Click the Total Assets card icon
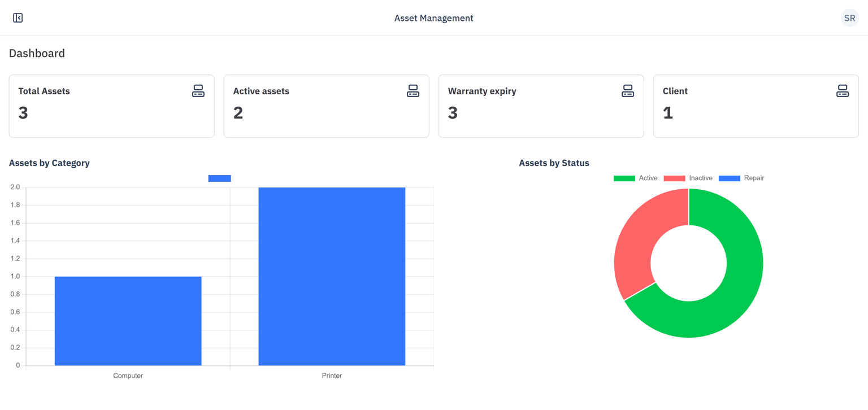This screenshot has height=410, width=868. point(198,91)
